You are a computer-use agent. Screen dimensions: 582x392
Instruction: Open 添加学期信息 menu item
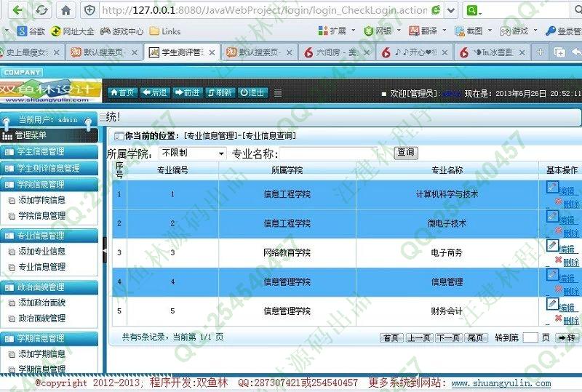tap(41, 353)
